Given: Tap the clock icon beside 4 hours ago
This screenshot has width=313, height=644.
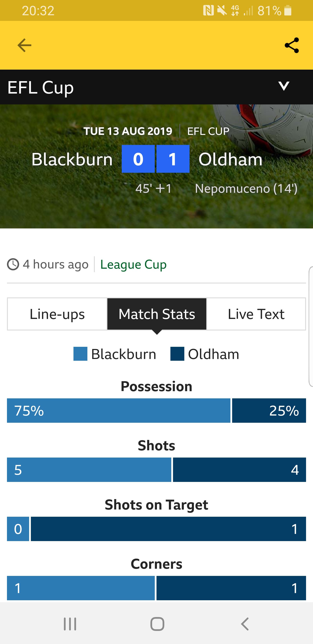Looking at the screenshot, I should pyautogui.click(x=13, y=265).
